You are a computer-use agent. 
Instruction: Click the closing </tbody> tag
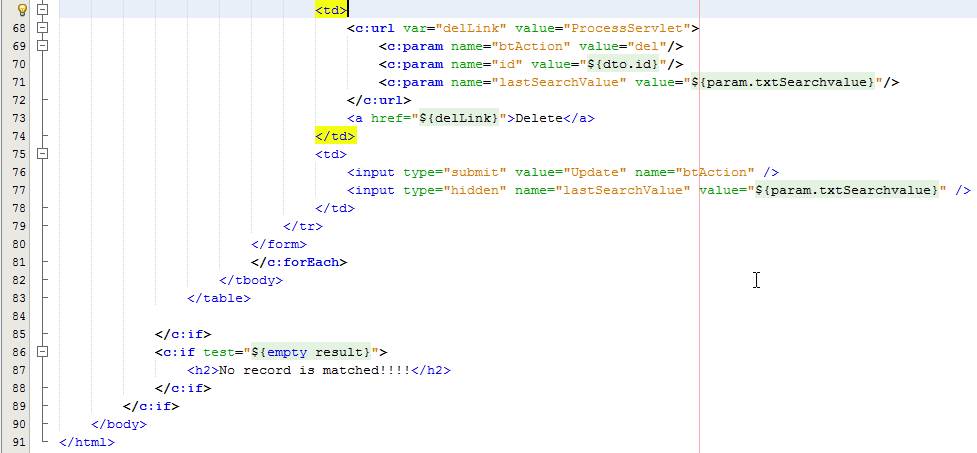pyautogui.click(x=251, y=280)
